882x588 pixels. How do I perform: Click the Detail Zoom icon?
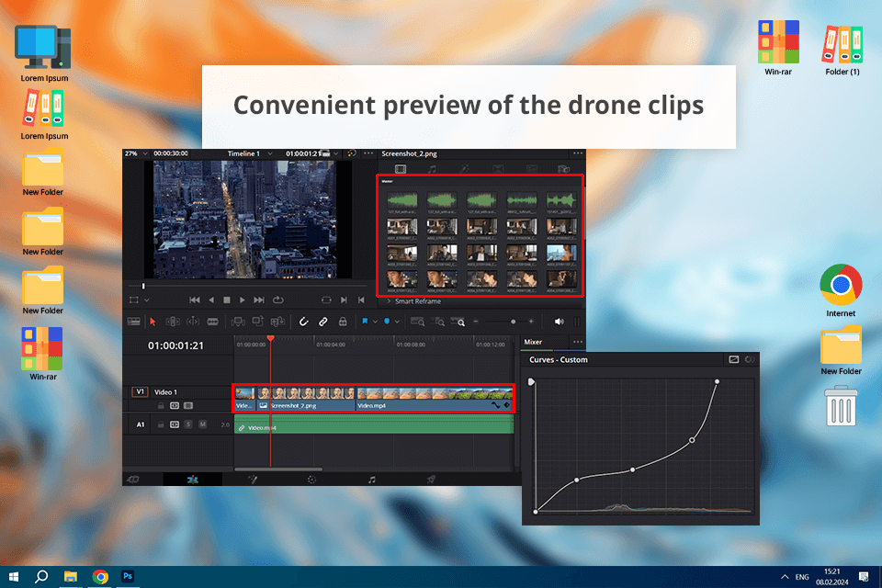[438, 322]
